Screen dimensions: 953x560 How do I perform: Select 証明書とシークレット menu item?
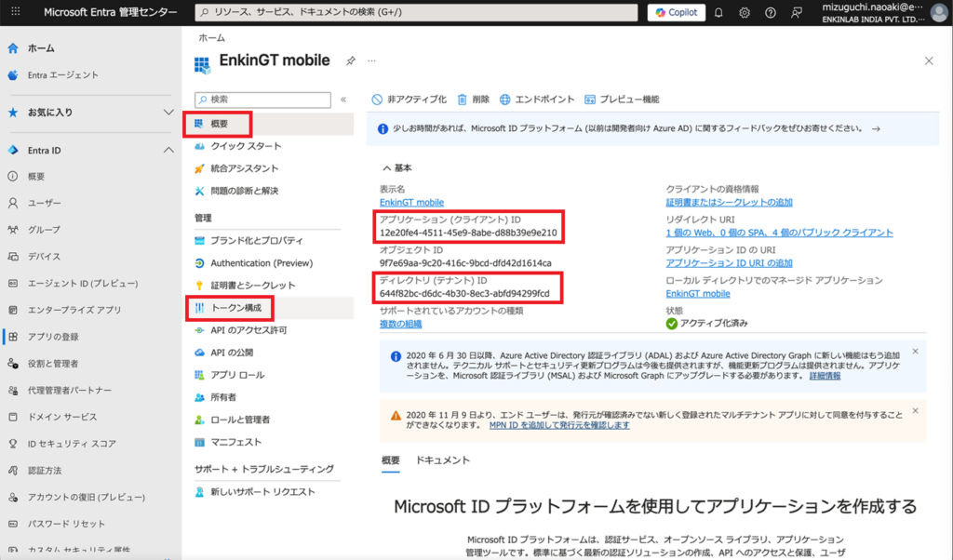click(x=252, y=286)
